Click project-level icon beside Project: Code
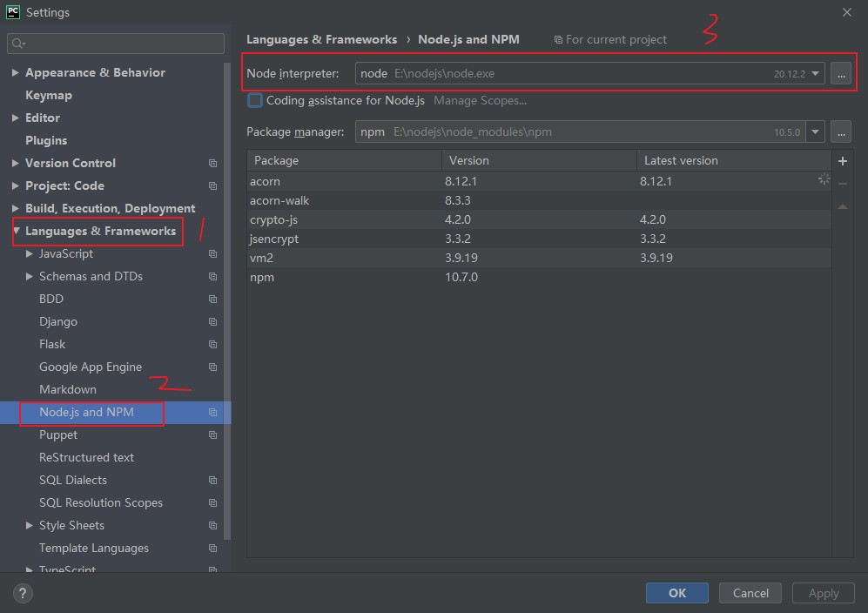 click(212, 186)
